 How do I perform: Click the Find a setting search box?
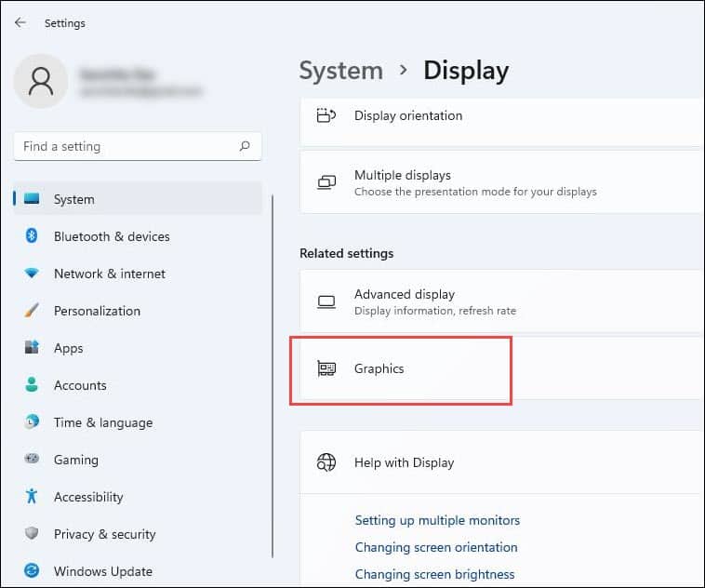pyautogui.click(x=126, y=146)
